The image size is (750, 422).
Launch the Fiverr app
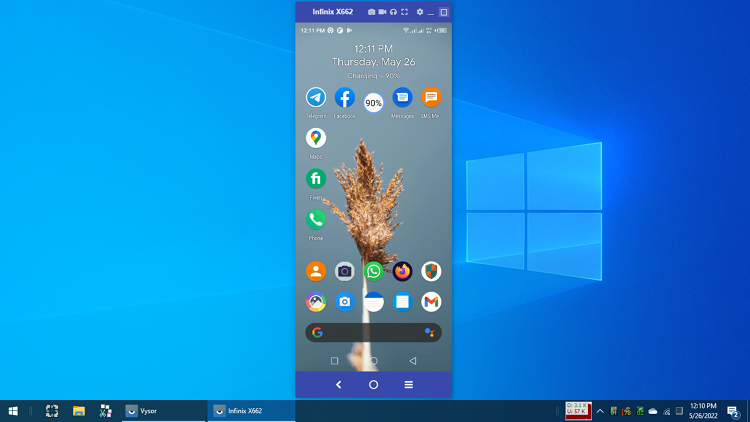click(x=316, y=179)
